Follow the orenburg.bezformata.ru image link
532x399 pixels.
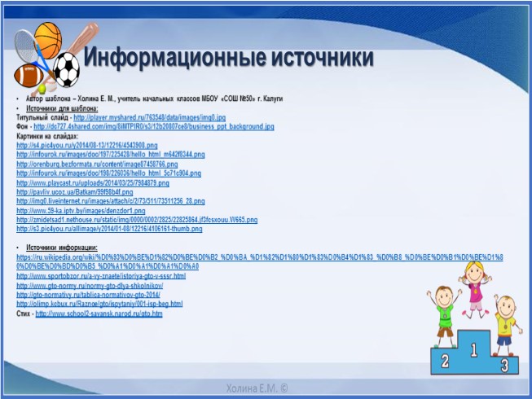(x=97, y=164)
